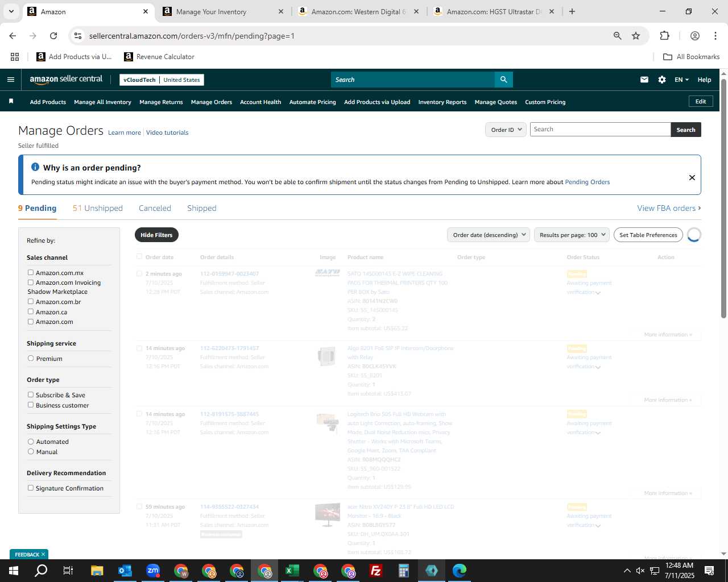Viewport: 728px width, 582px height.
Task: Open Calculator from the taskbar
Action: [404, 571]
